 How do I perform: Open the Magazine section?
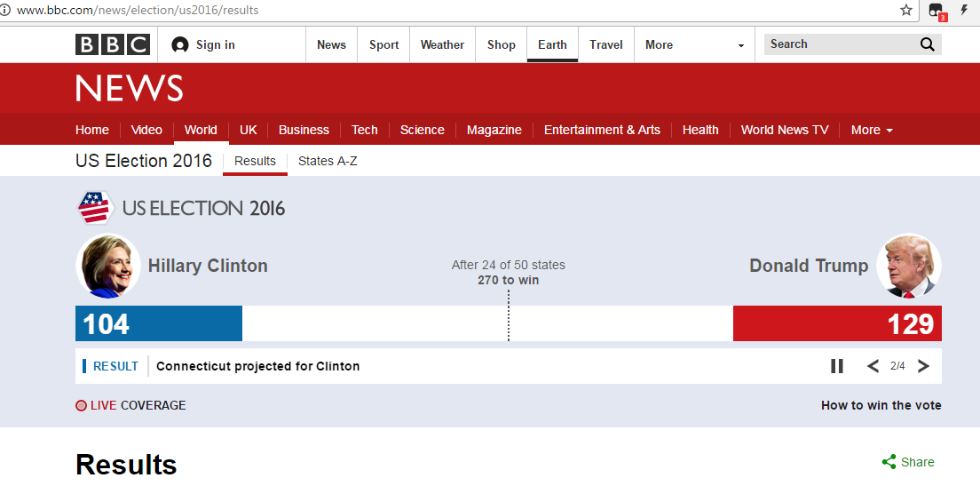tap(494, 130)
